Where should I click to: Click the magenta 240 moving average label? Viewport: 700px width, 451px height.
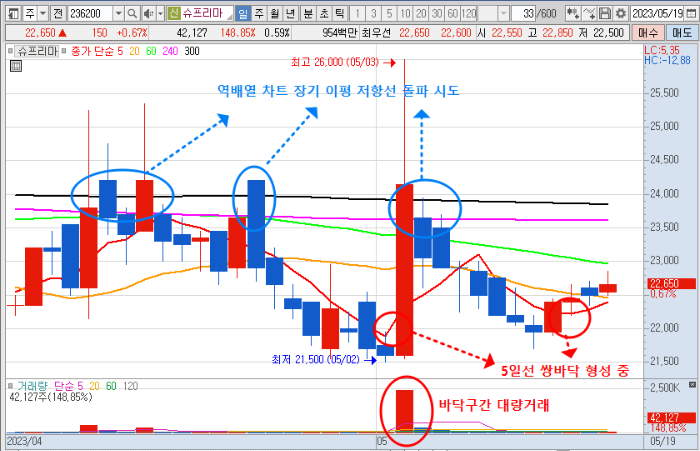coord(170,51)
